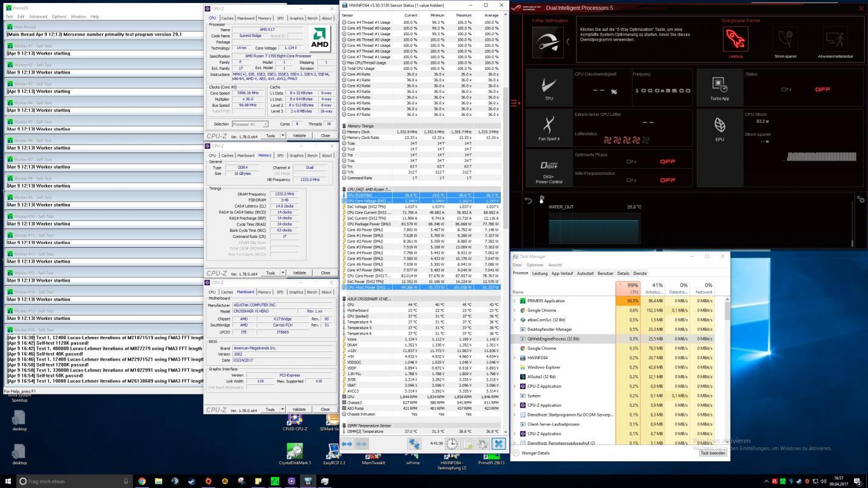Click chevron beside 5-Way Optimization icon
The image size is (868, 488).
coord(568,42)
